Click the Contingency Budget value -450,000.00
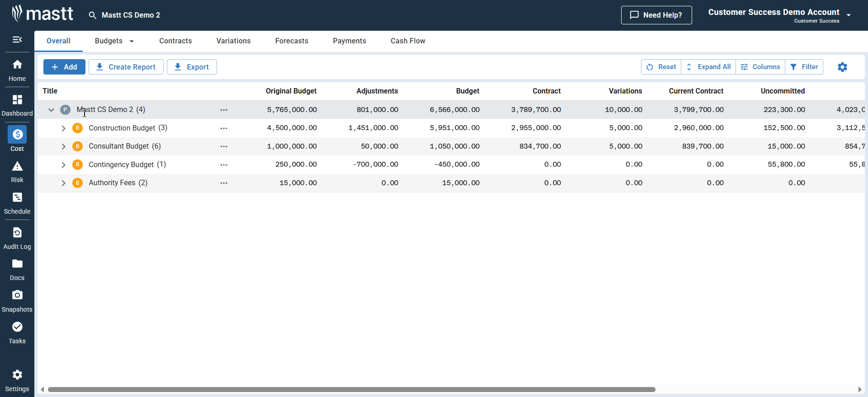 457,165
